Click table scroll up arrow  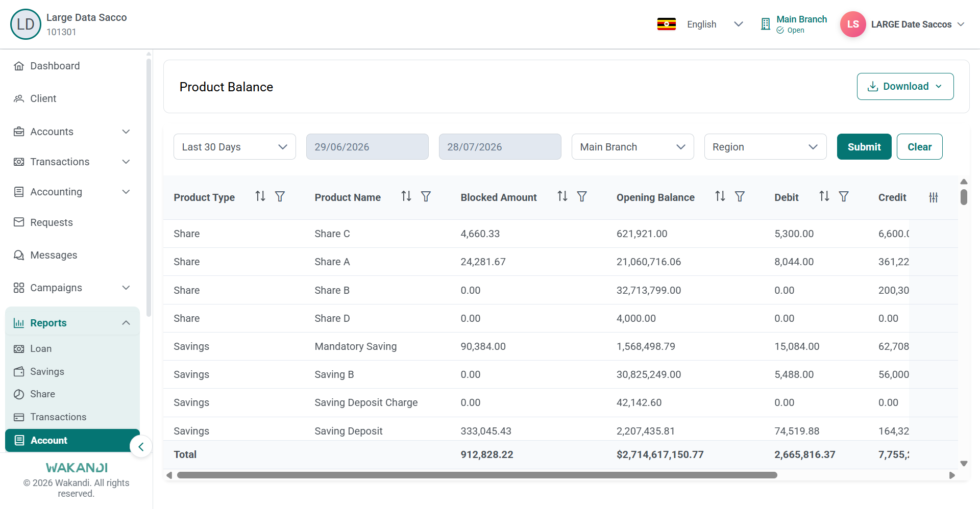pos(964,182)
